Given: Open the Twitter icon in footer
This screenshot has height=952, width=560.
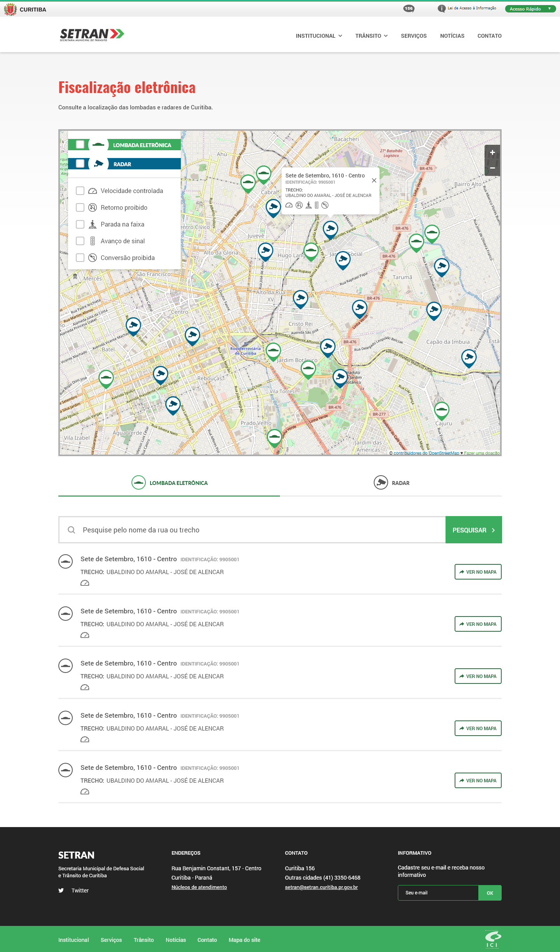Looking at the screenshot, I should [61, 890].
